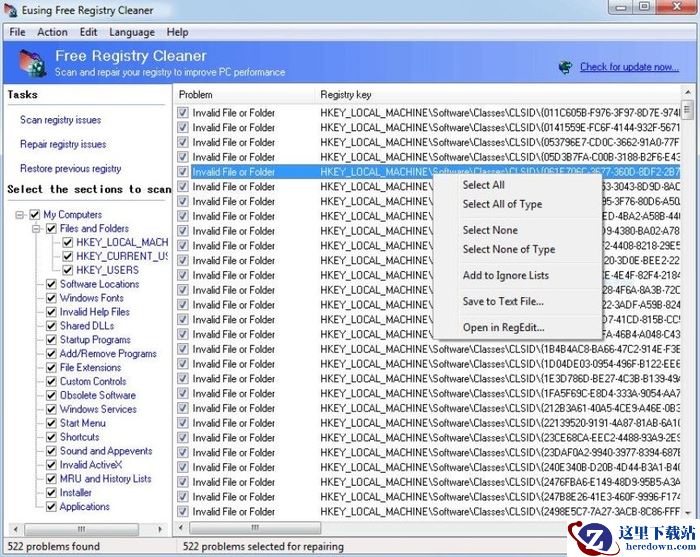The image size is (700, 557).
Task: Uncheck Obsolete Software checkbox
Action: 51,395
